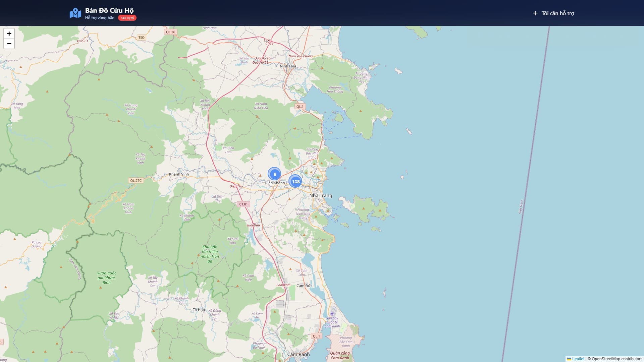Click the Cam Ranh town label
644x362 pixels.
point(299,354)
